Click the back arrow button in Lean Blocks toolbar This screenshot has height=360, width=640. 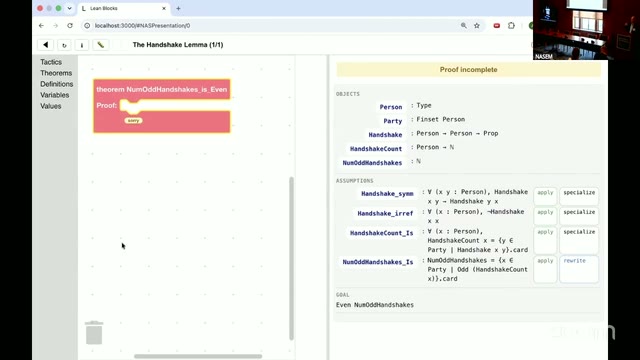pyautogui.click(x=46, y=45)
